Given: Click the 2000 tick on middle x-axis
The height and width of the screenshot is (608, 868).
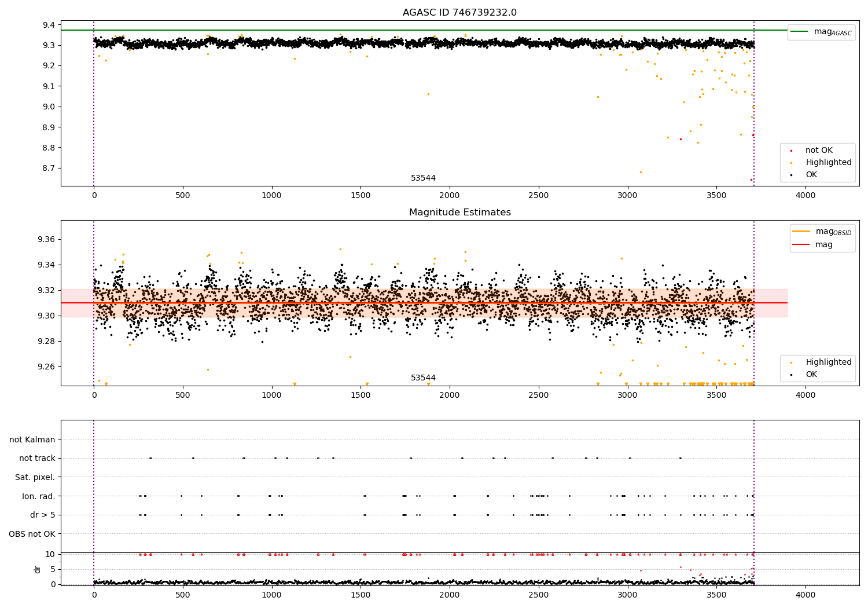Looking at the screenshot, I should pos(450,395).
